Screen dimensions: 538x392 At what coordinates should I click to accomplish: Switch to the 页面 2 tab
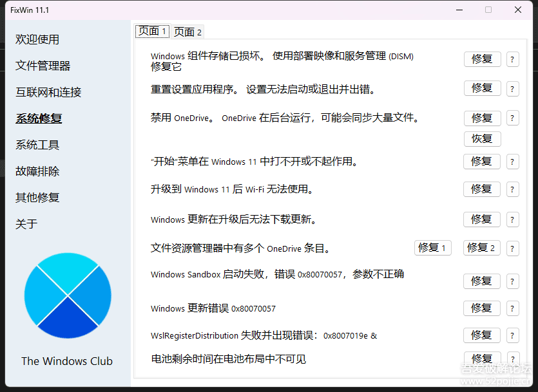pyautogui.click(x=187, y=32)
